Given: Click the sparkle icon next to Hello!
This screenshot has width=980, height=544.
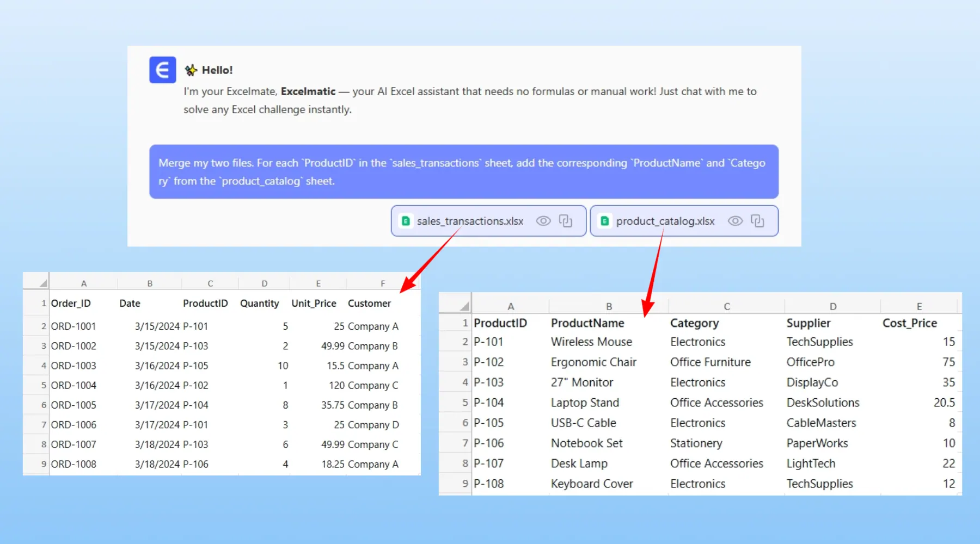Looking at the screenshot, I should tap(191, 70).
